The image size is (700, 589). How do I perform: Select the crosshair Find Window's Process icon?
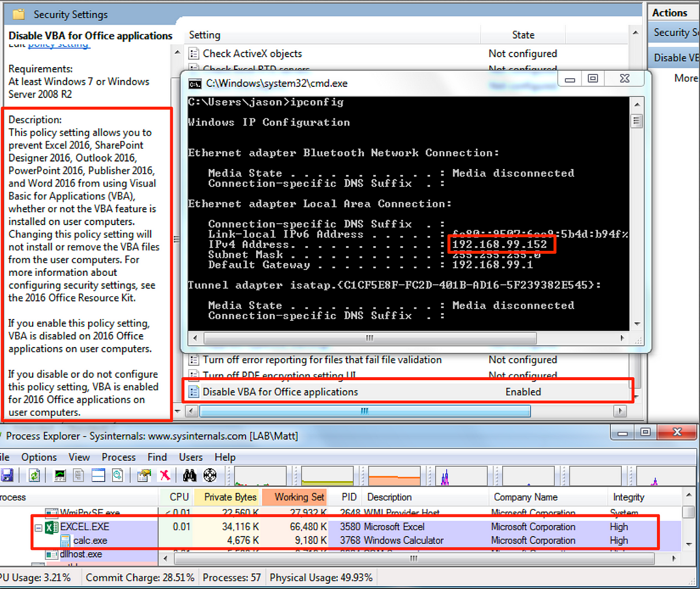pos(210,475)
